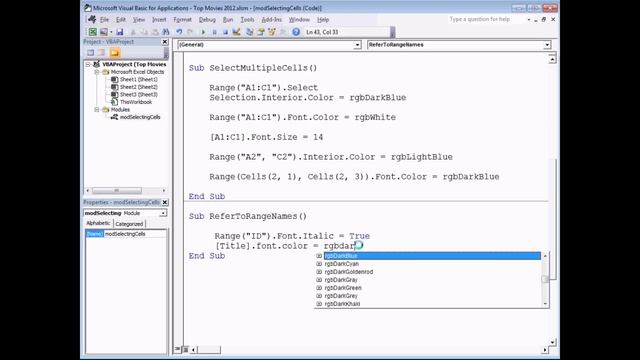Click the Toolbox toolbar icon
The image size is (640, 360).
coord(282,32)
